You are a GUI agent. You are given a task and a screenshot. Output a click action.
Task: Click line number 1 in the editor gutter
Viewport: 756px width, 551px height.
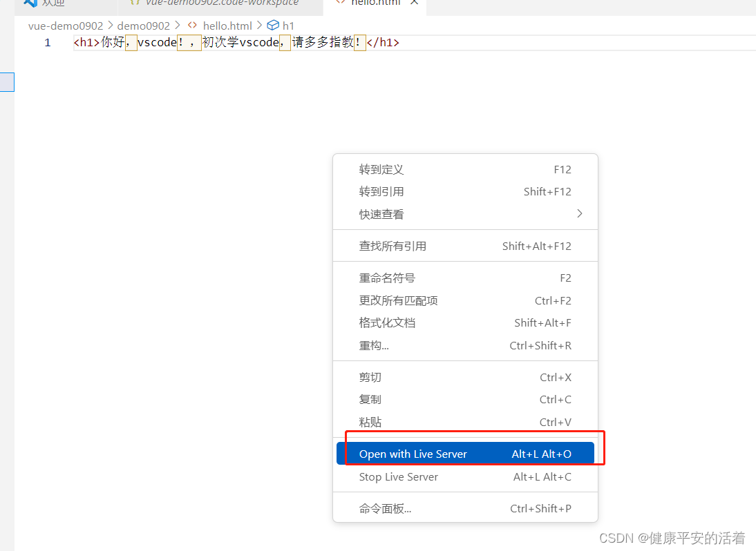47,42
